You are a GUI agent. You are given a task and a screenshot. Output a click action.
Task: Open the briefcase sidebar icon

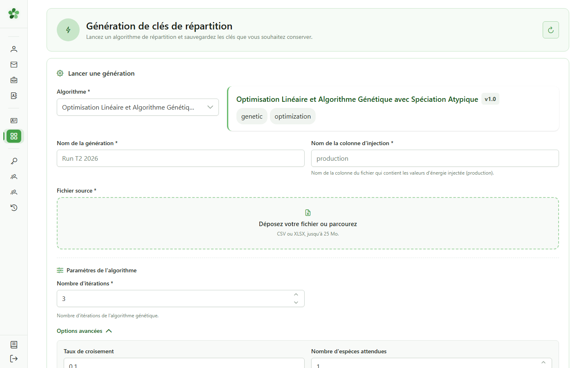(14, 80)
